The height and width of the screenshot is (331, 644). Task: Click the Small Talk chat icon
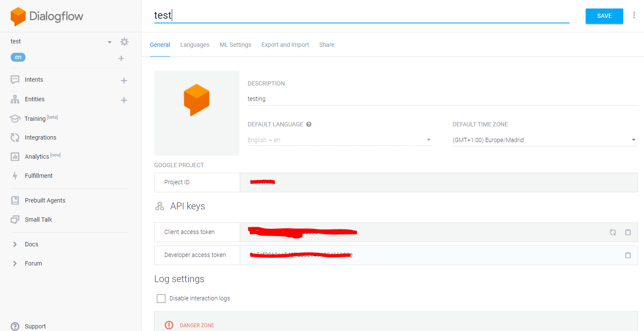(x=15, y=220)
